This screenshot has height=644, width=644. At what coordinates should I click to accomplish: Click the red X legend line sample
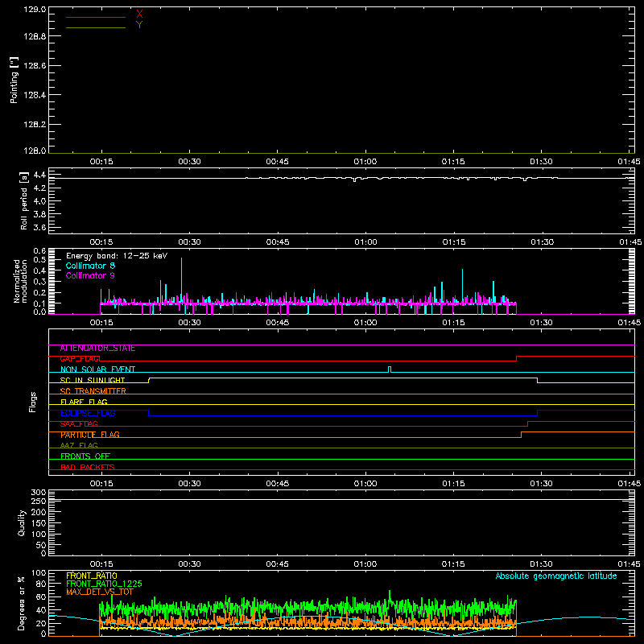(96, 17)
